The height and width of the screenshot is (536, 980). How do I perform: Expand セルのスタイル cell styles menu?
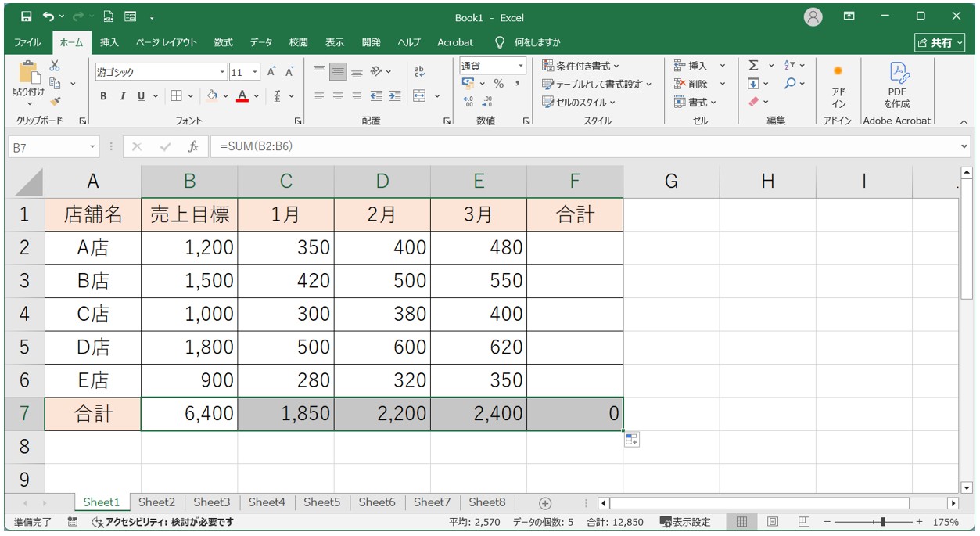point(579,102)
